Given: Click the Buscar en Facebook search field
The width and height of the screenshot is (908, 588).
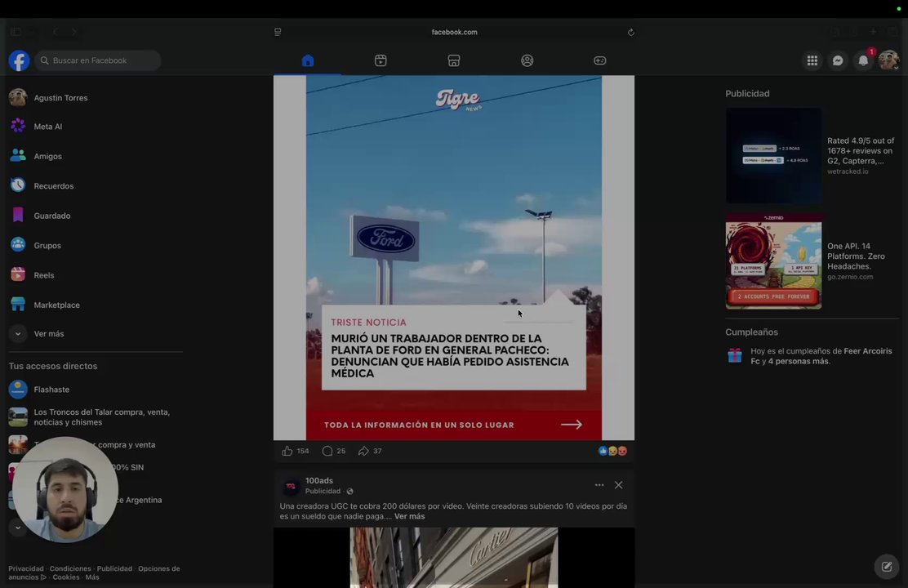Looking at the screenshot, I should click(97, 60).
